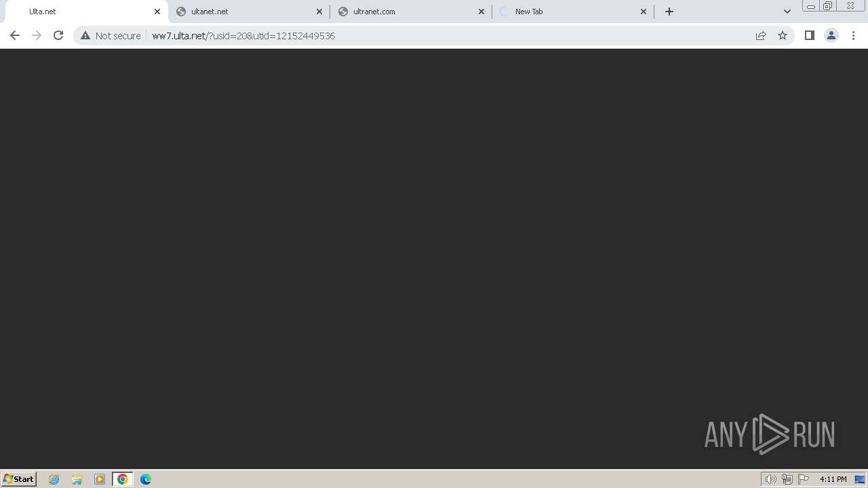Open File Explorer from taskbar
868x488 pixels.
click(x=77, y=479)
